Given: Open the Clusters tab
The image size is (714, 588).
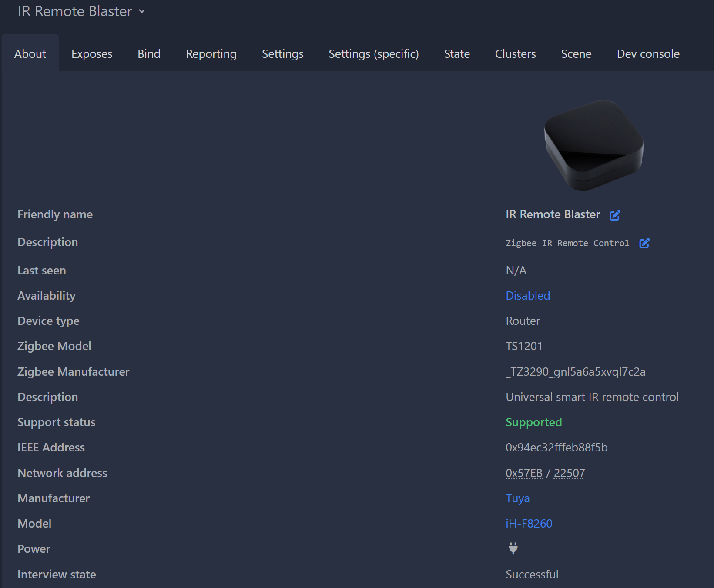Looking at the screenshot, I should [516, 54].
